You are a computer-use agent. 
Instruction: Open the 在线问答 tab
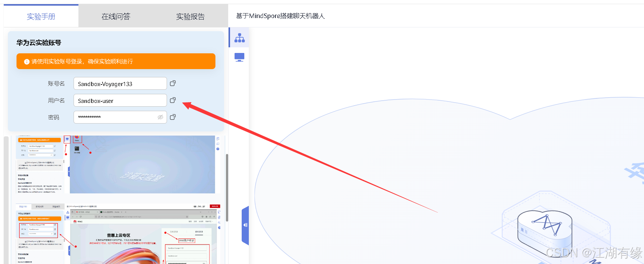[x=116, y=17]
